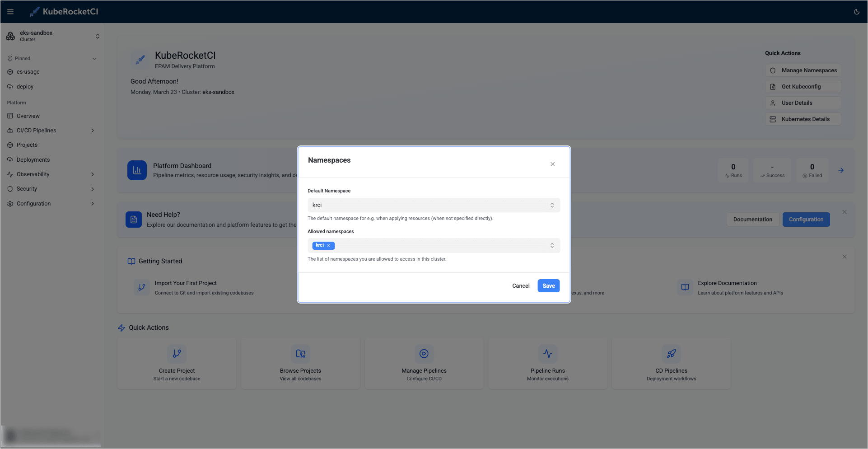The height and width of the screenshot is (449, 868).
Task: Expand the Allowed namespaces selector
Action: point(552,245)
